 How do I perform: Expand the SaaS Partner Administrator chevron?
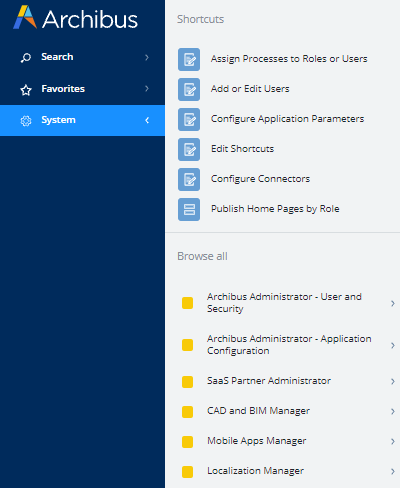tap(393, 381)
